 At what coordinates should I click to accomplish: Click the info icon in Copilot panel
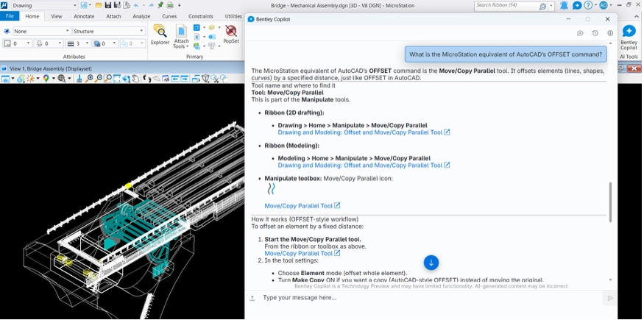[610, 33]
